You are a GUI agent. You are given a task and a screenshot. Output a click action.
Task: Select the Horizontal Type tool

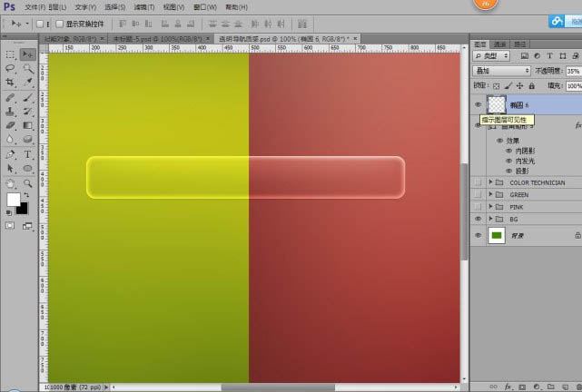27,154
